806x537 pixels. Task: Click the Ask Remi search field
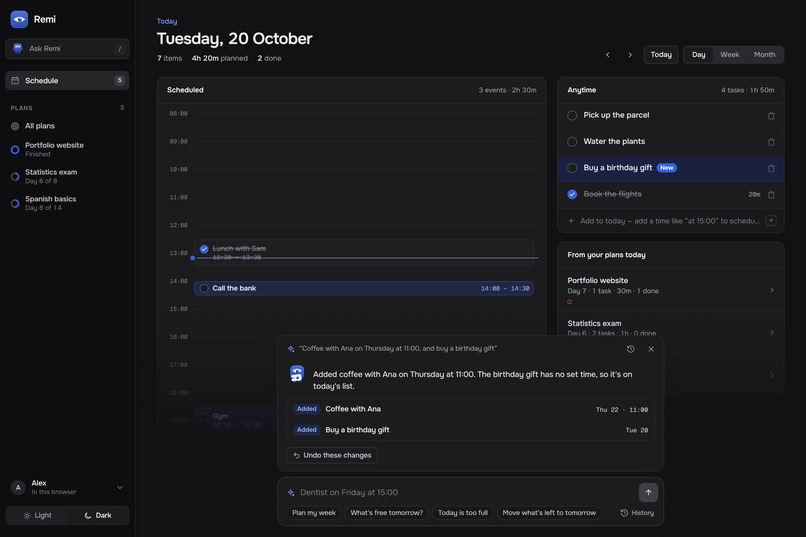(x=67, y=49)
